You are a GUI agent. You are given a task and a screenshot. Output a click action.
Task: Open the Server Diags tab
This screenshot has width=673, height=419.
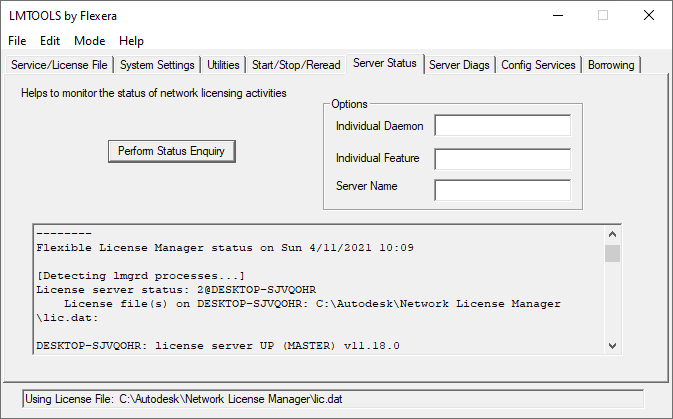pyautogui.click(x=459, y=65)
